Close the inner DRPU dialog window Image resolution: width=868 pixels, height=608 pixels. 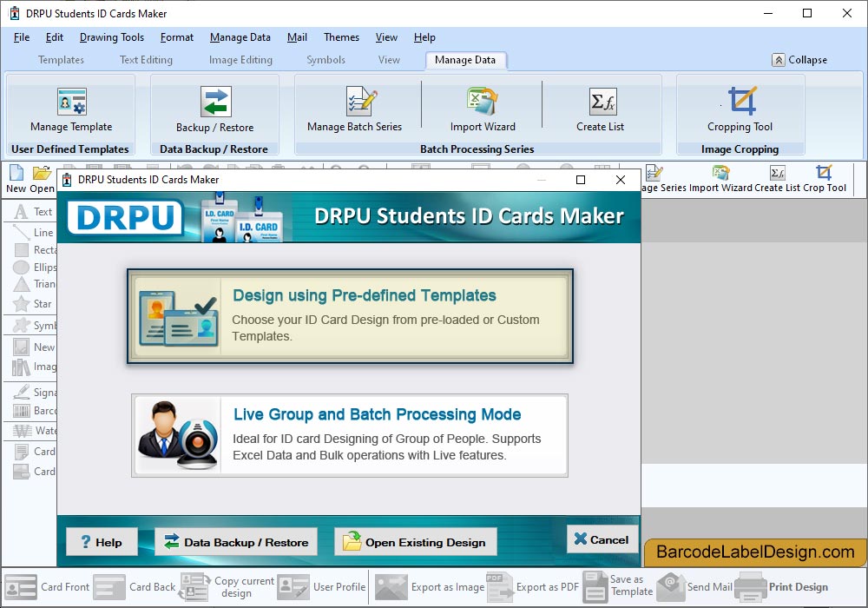[621, 180]
